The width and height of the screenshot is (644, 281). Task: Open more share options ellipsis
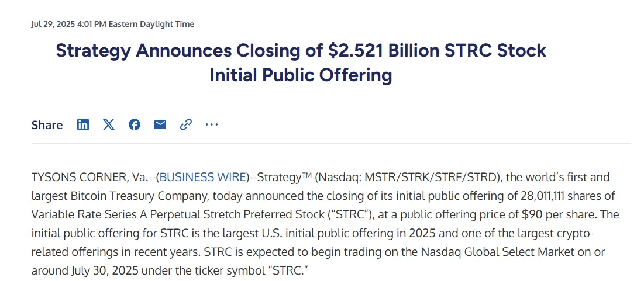tap(211, 124)
